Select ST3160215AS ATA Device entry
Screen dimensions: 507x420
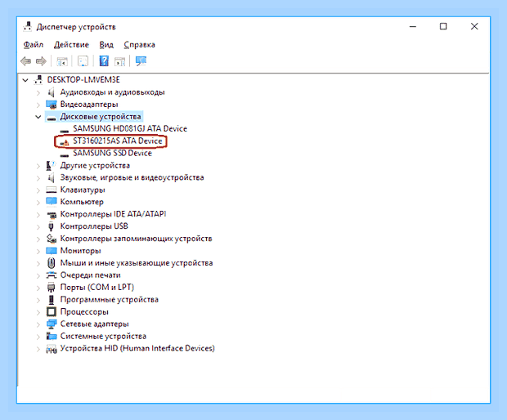pyautogui.click(x=118, y=141)
